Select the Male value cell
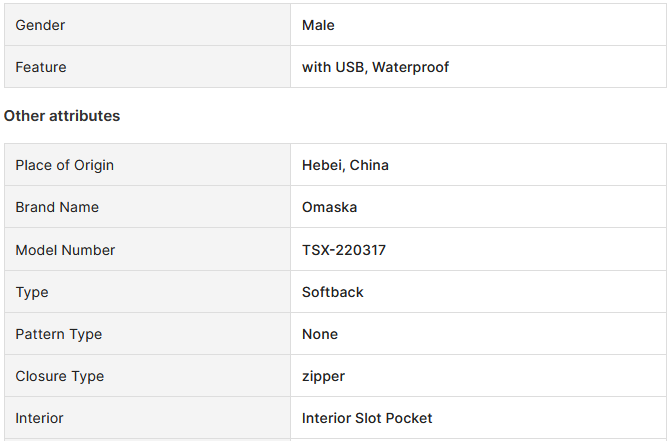 pos(478,25)
